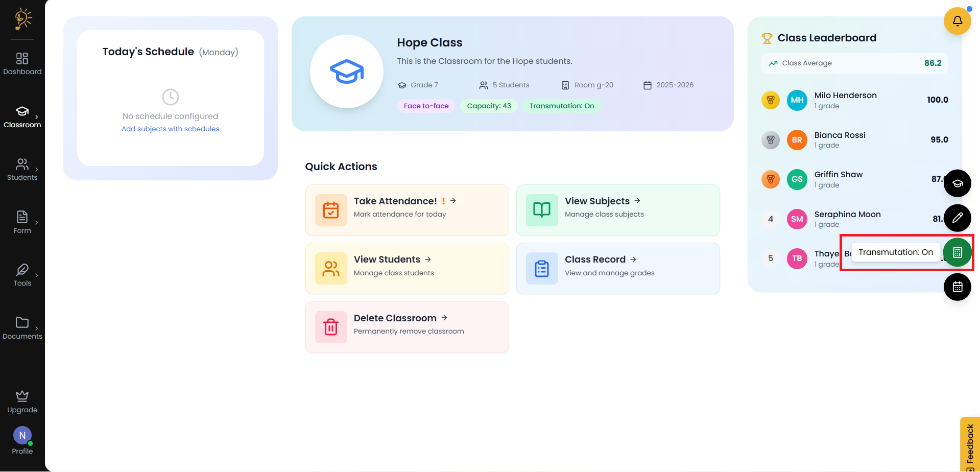The height and width of the screenshot is (472, 980).
Task: Toggle transmutation with green calculator button
Action: click(x=957, y=252)
